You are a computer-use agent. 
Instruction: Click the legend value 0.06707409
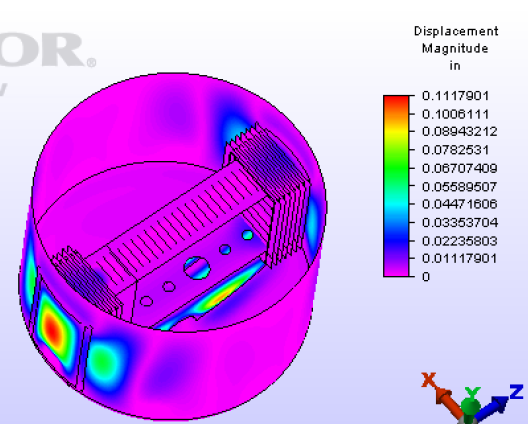(460, 168)
